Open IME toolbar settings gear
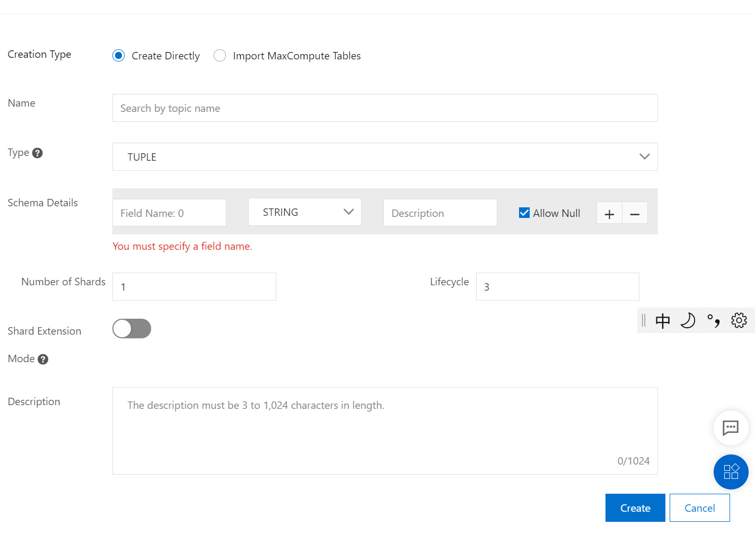 pos(739,320)
